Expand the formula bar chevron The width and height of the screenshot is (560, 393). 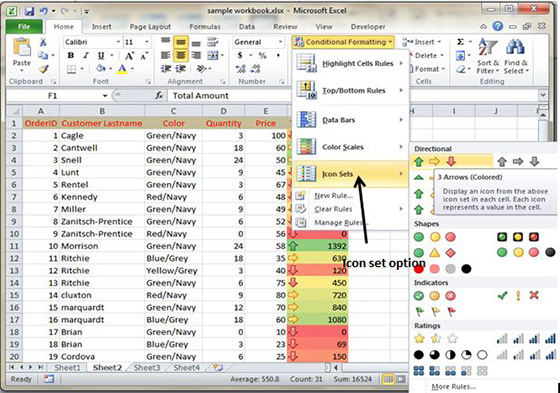543,95
